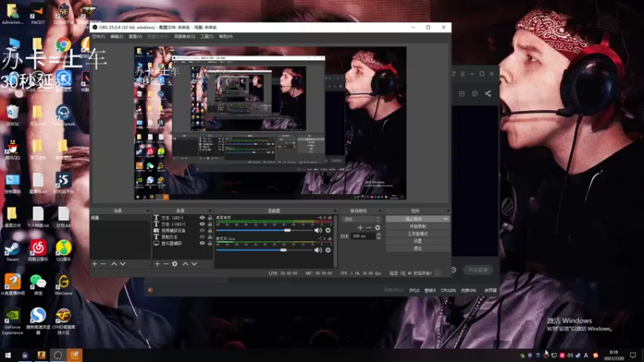Image resolution: width=644 pixels, height=362 pixels.
Task: Open the Edit (E) menu in OBS
Action: coord(117,36)
